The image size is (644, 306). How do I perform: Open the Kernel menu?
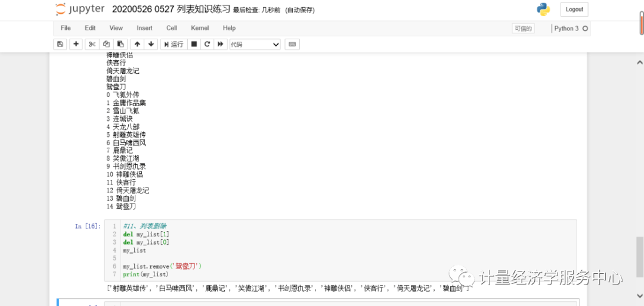point(200,28)
